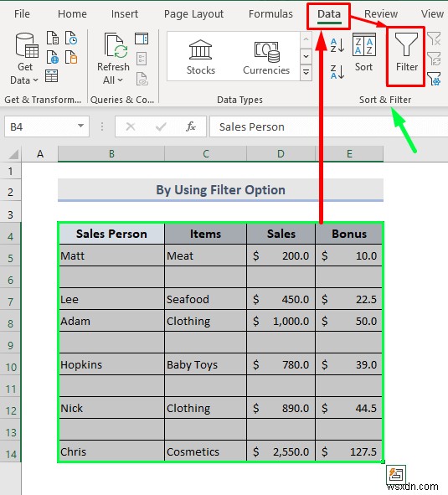Select the Stocks data type
The image size is (448, 495).
[x=200, y=57]
